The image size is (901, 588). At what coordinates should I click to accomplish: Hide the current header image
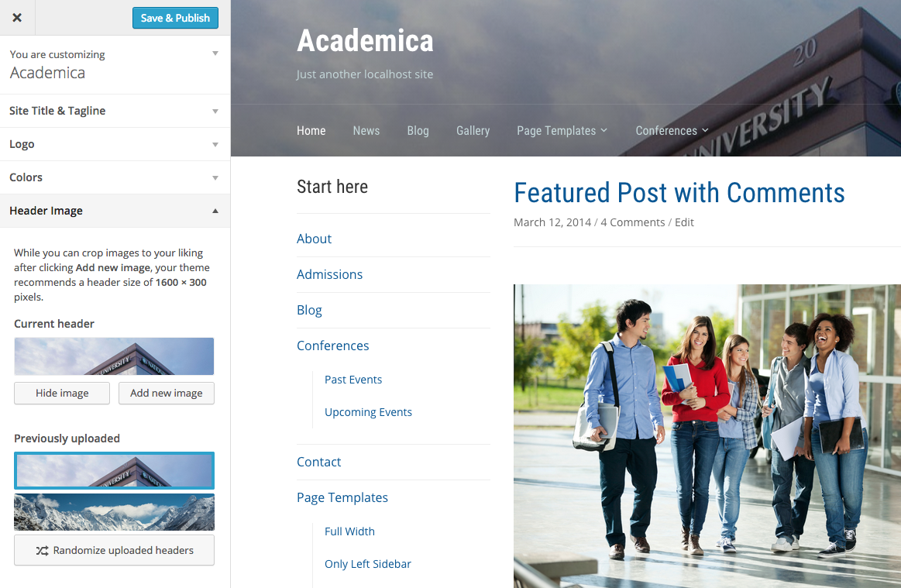62,393
